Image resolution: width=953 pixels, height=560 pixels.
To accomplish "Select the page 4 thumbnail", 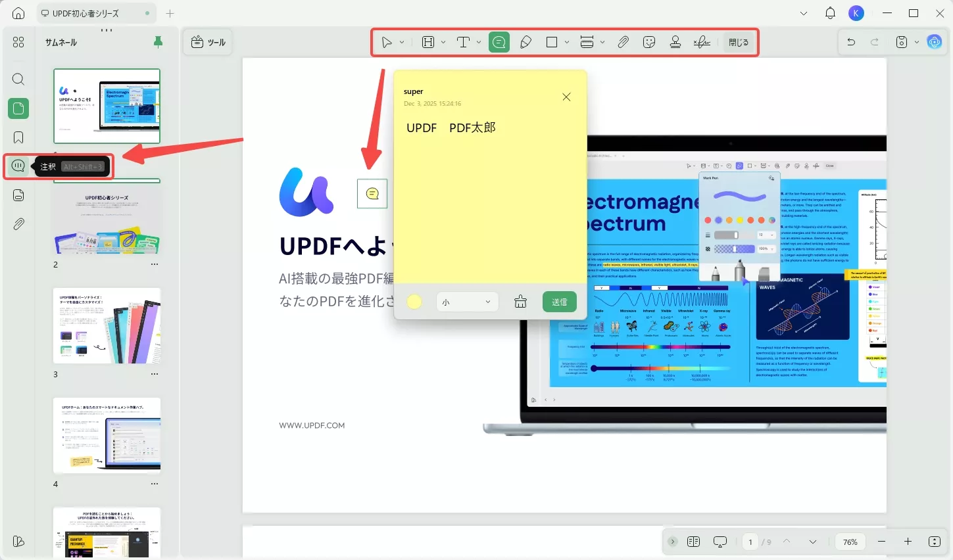I will click(107, 435).
